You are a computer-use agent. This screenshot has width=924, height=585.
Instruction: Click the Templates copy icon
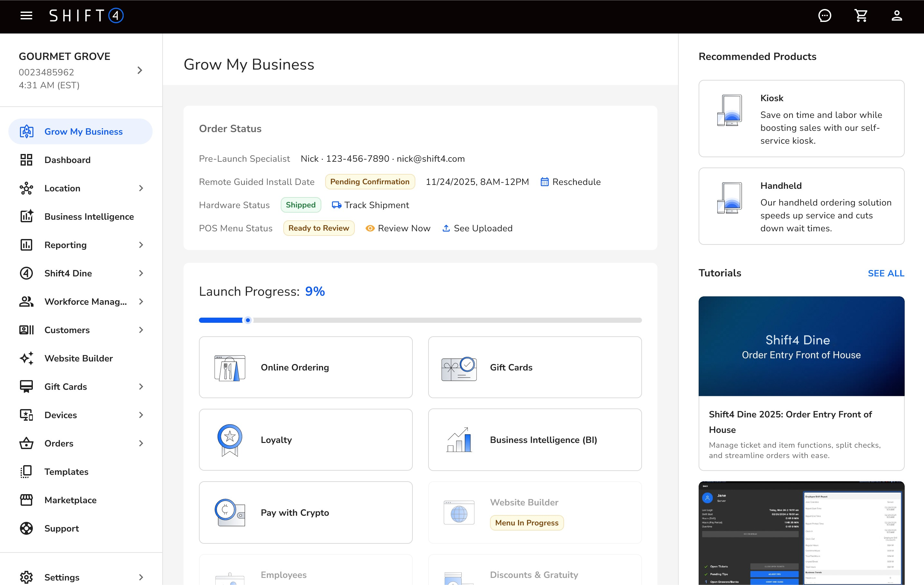click(26, 472)
